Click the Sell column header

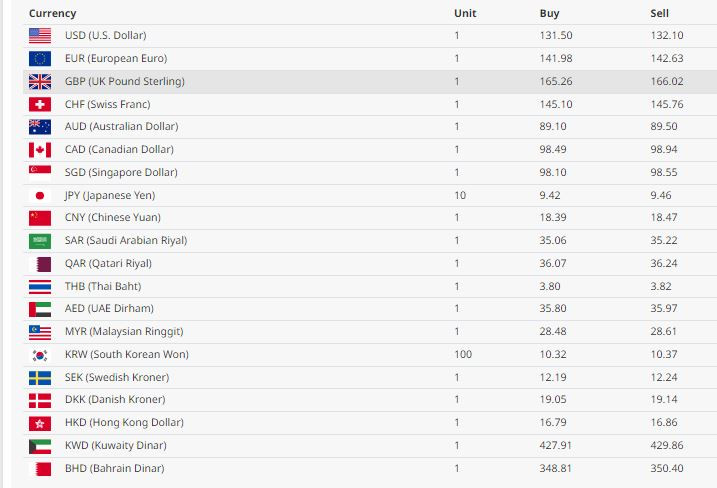[x=659, y=13]
